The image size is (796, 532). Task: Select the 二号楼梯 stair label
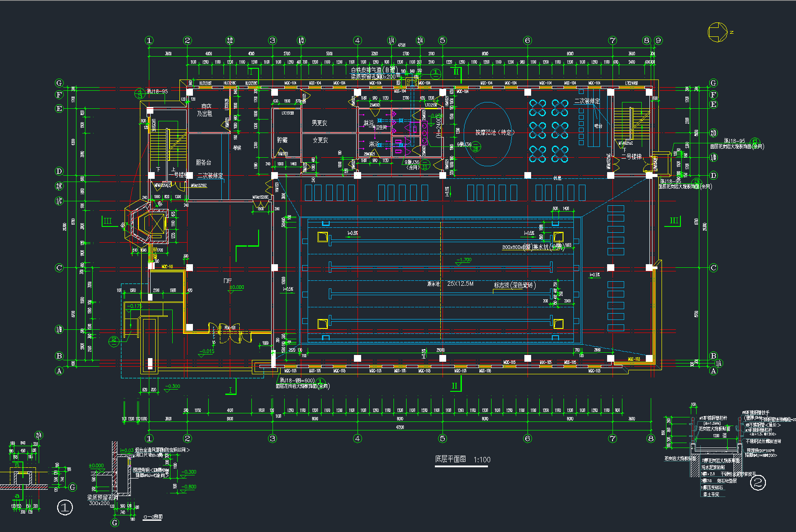[631, 157]
